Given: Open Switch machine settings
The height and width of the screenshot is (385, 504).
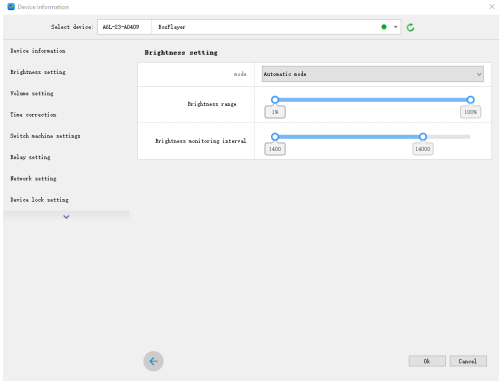Looking at the screenshot, I should pos(45,136).
